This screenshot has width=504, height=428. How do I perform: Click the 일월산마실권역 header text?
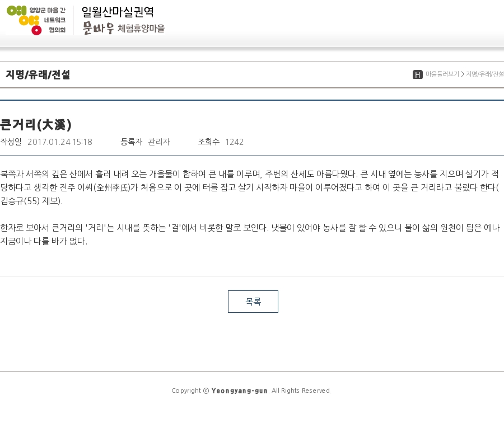click(x=118, y=12)
